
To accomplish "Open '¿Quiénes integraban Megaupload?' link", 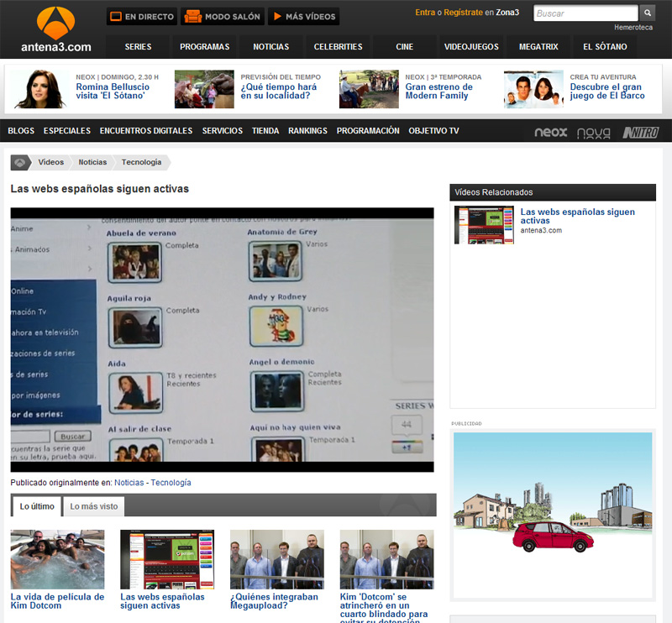I will [275, 601].
